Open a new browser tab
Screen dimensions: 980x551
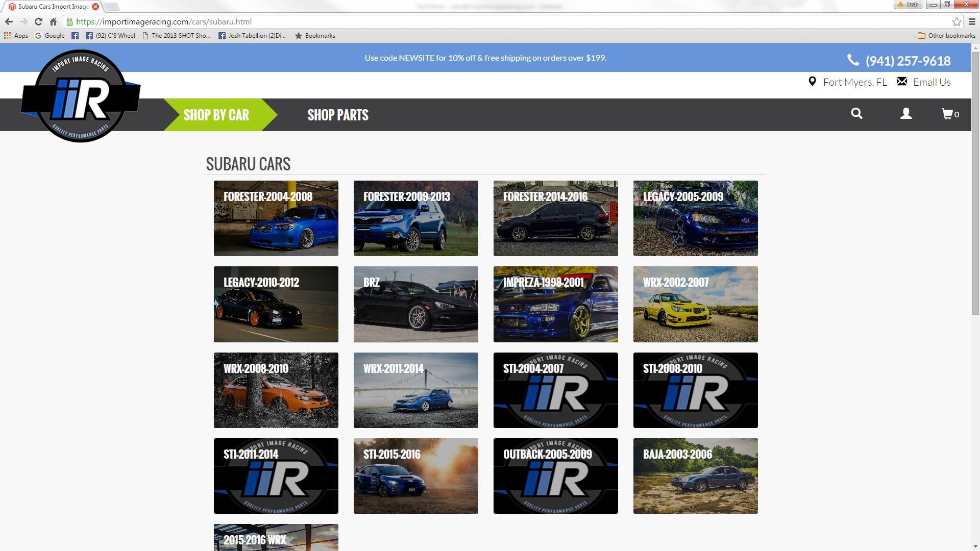click(112, 7)
